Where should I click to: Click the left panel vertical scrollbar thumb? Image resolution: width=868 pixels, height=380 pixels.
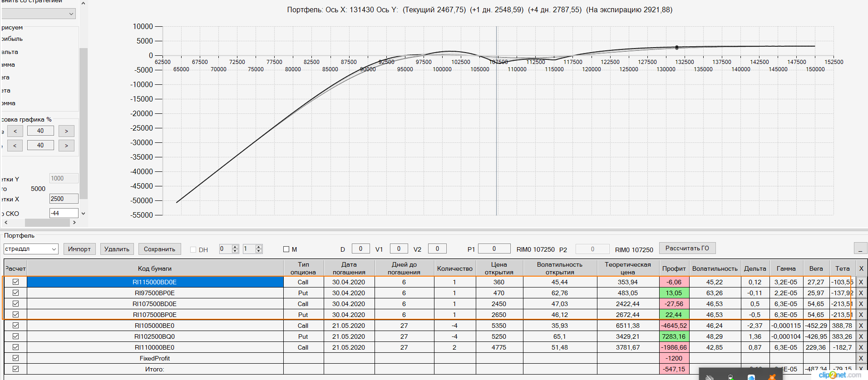83,123
